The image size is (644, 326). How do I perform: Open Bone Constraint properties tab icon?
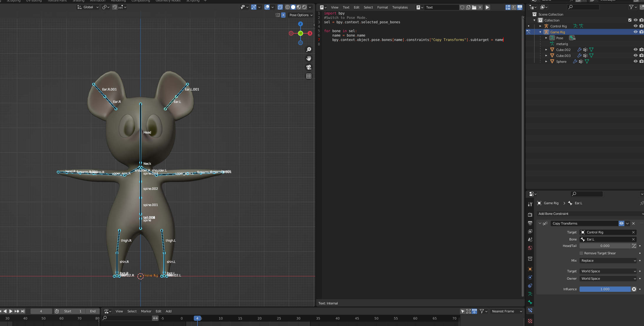click(x=530, y=310)
